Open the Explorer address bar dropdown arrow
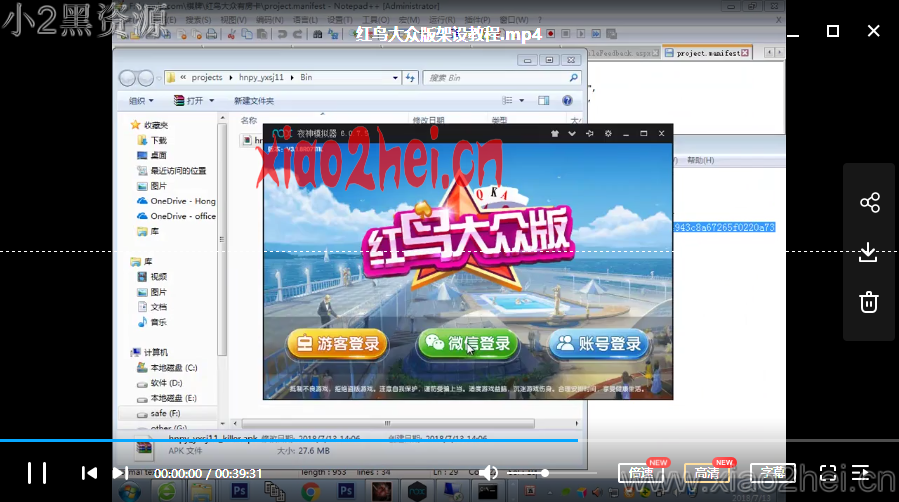Screen dimensions: 899x502 395,77
